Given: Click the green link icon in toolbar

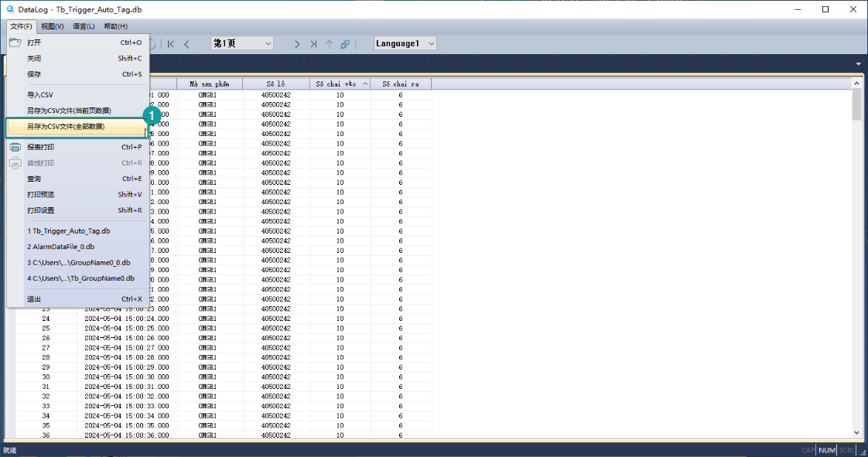Looking at the screenshot, I should 345,44.
